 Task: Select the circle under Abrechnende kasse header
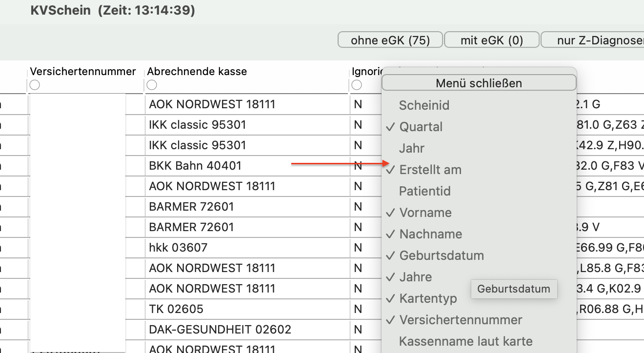pos(152,85)
